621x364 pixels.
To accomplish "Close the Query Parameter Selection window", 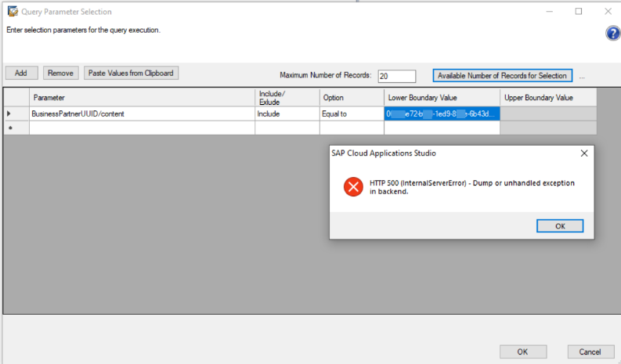I will 608,12.
